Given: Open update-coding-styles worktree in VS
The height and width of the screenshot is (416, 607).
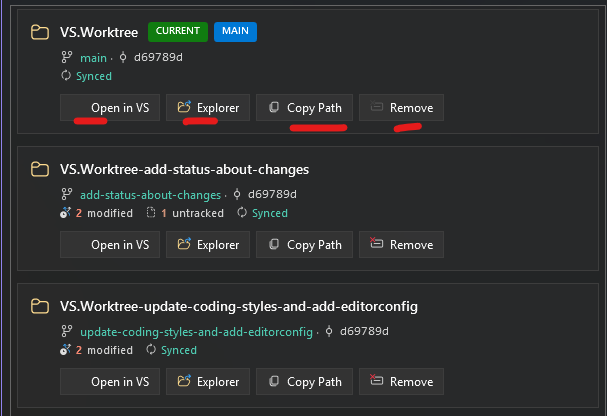Looking at the screenshot, I should (110, 382).
